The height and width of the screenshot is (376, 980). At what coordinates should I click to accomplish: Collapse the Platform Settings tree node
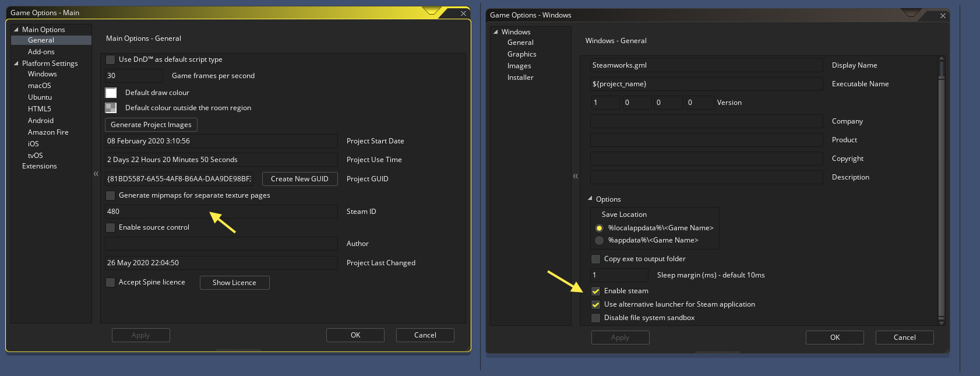pyautogui.click(x=16, y=64)
